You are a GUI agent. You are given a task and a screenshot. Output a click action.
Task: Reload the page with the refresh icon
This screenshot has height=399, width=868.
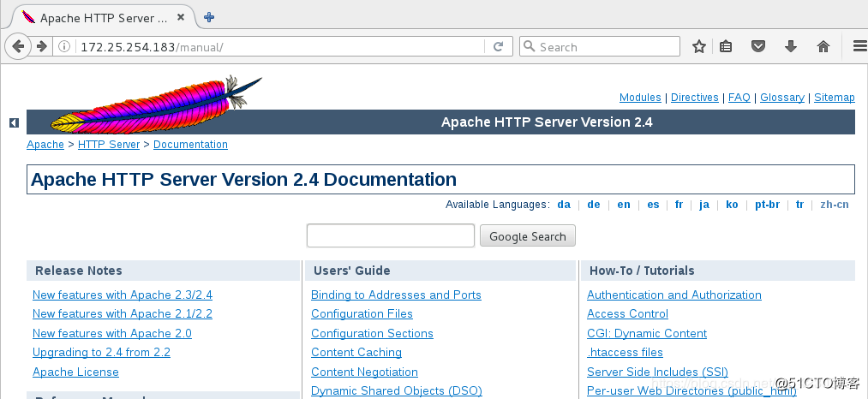click(x=498, y=46)
